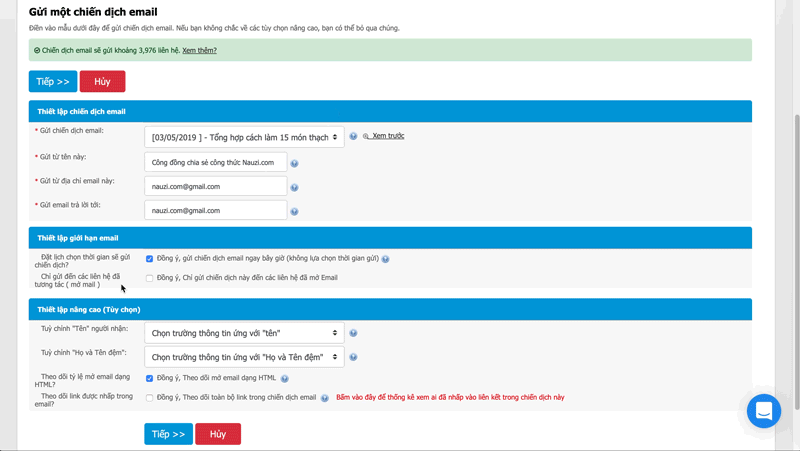This screenshot has width=800, height=451.
Task: Enable tracking all links in email campaign
Action: (150, 398)
